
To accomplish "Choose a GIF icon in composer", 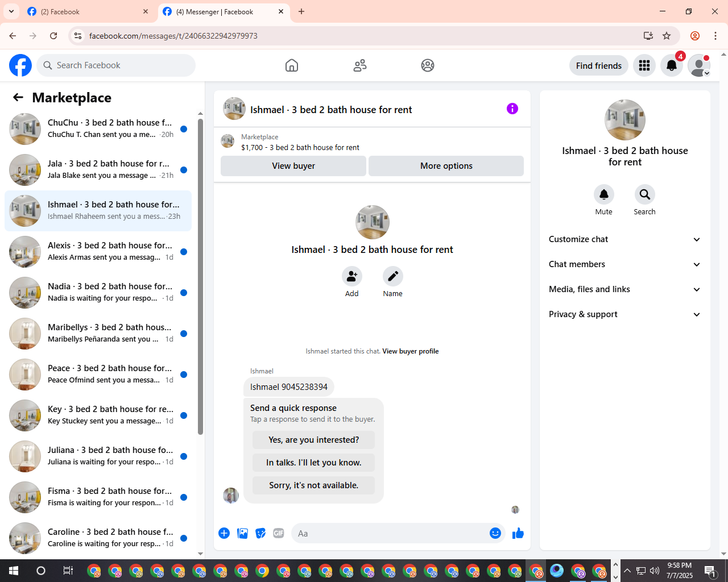I will point(279,533).
